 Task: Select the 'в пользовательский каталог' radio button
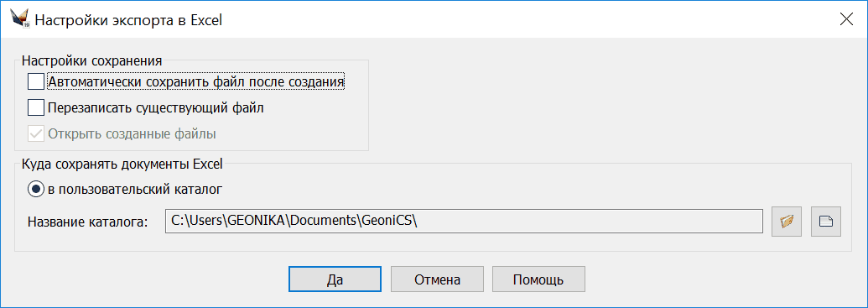(36, 189)
